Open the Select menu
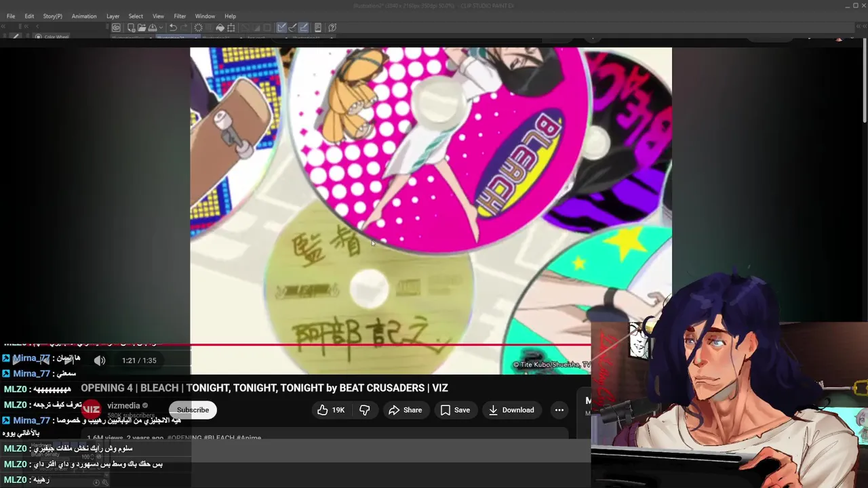 (x=136, y=16)
